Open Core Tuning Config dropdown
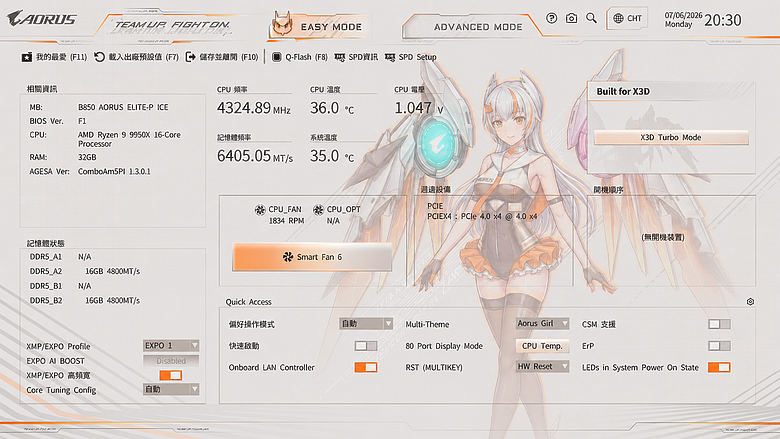Image resolution: width=780 pixels, height=439 pixels. [x=171, y=389]
